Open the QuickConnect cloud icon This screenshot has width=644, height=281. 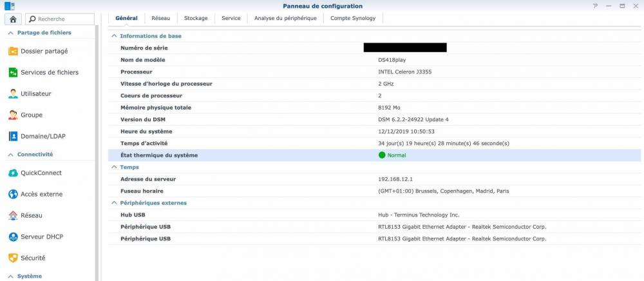click(x=13, y=173)
